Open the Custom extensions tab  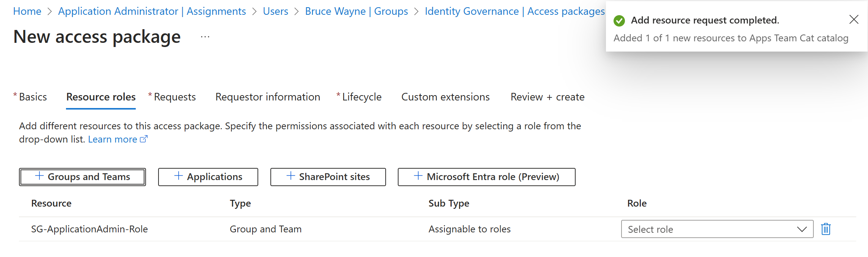(x=445, y=97)
